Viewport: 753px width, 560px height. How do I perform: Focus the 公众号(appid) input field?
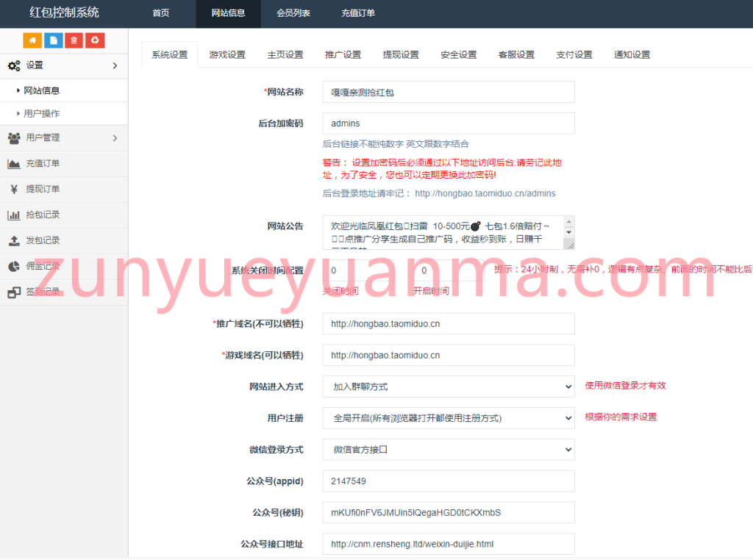(449, 481)
